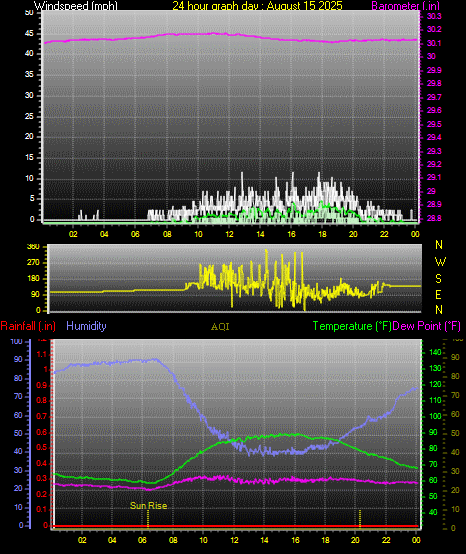Image resolution: width=466 pixels, height=554 pixels.
Task: Click the AQI legend label
Action: (220, 326)
